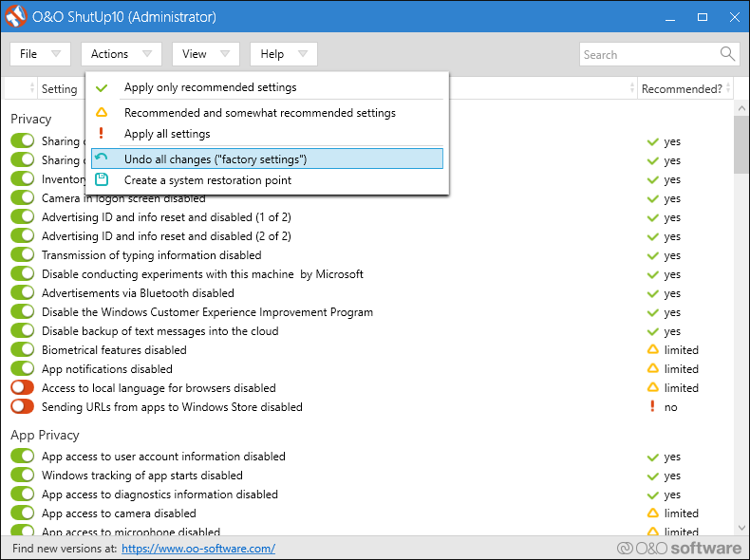Click the scrollbar up arrow
This screenshot has width=750, height=560.
741,108
